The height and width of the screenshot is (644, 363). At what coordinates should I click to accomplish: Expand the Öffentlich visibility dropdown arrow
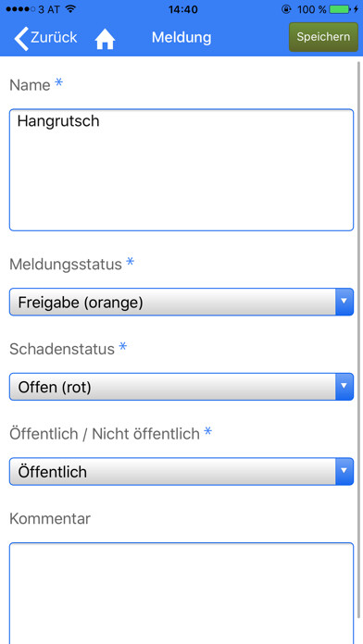344,472
